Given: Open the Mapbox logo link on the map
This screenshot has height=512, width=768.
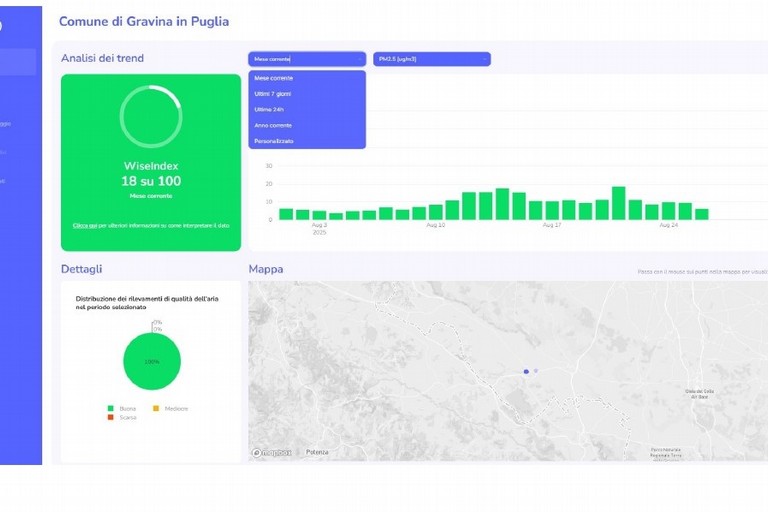Looking at the screenshot, I should pos(272,453).
